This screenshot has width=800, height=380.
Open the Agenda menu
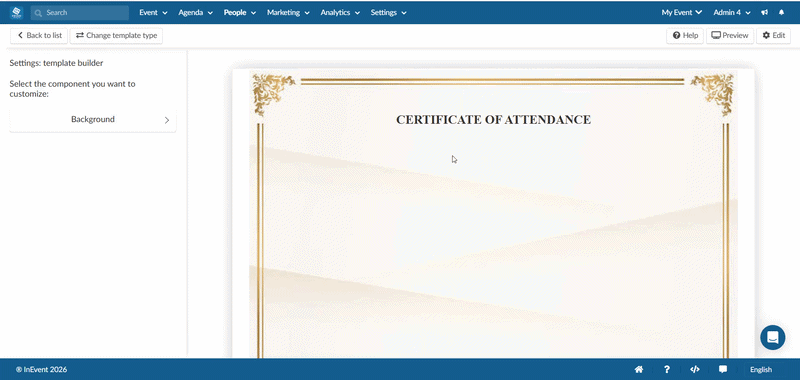(x=195, y=13)
